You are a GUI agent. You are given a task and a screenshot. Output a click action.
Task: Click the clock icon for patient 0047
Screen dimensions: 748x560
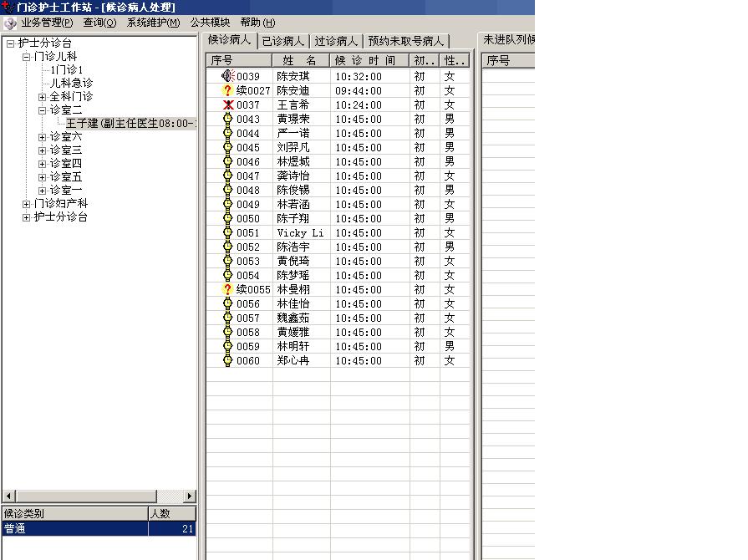tap(227, 176)
